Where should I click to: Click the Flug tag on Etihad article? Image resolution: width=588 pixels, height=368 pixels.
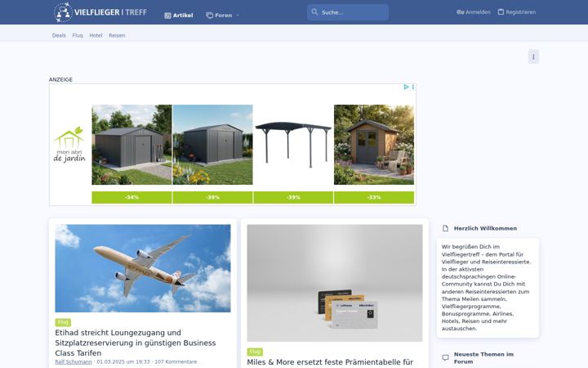63,322
